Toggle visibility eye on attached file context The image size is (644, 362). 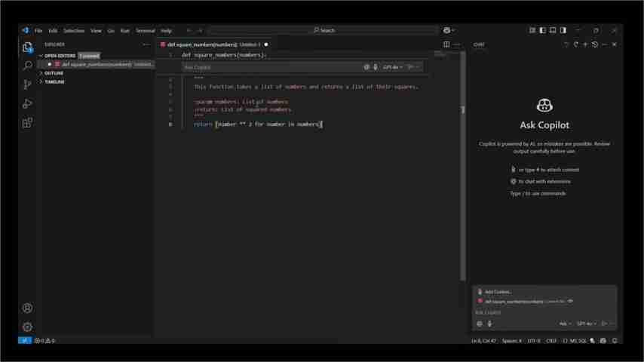click(570, 301)
